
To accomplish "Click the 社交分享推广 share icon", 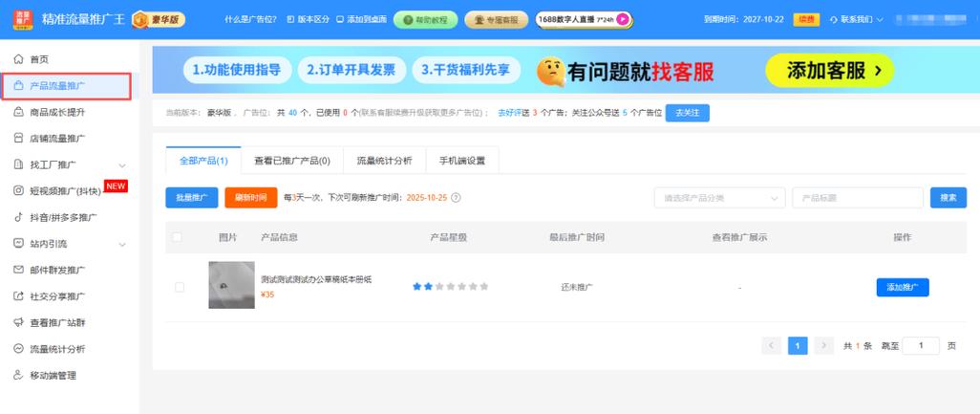I will coord(19,296).
